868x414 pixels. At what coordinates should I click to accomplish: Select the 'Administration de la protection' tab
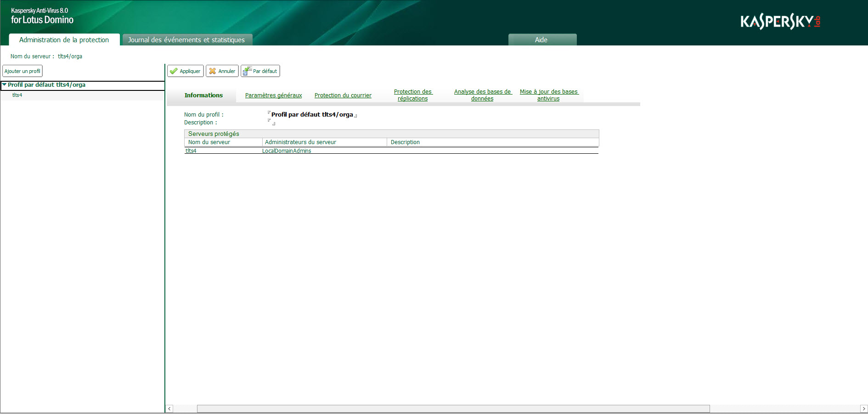pos(63,40)
